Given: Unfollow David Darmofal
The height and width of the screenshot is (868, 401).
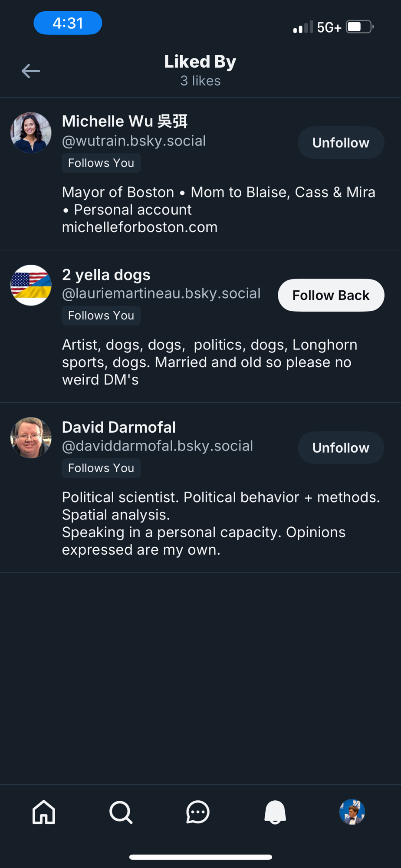Looking at the screenshot, I should coord(341,448).
